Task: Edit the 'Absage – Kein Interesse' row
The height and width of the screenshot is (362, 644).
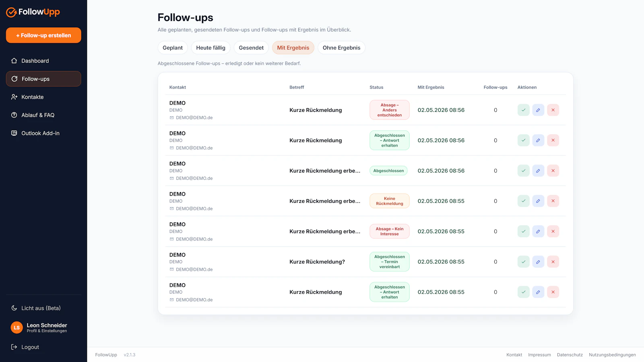Action: (538, 231)
